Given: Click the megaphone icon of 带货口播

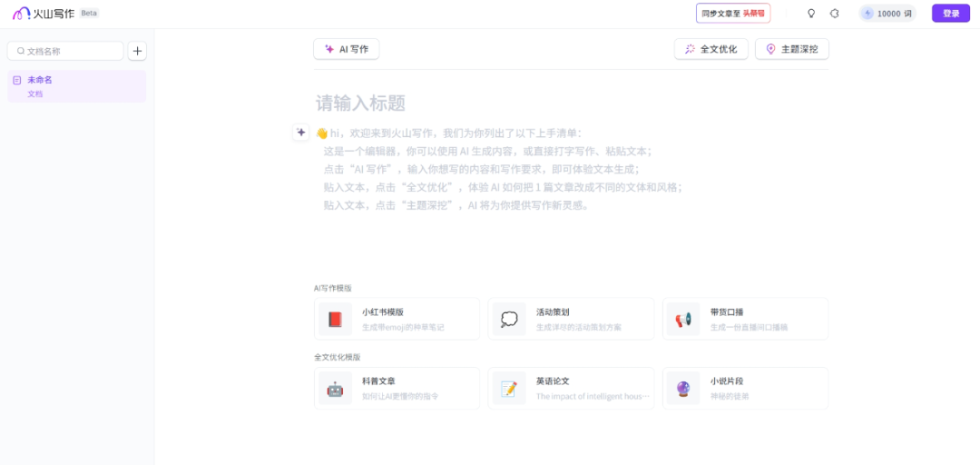Looking at the screenshot, I should [x=683, y=319].
